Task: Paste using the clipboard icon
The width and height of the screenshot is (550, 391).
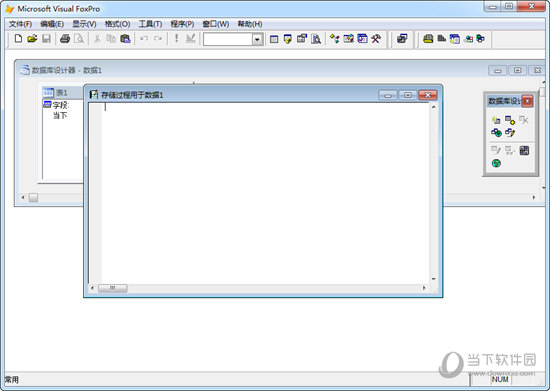Action: (x=125, y=39)
